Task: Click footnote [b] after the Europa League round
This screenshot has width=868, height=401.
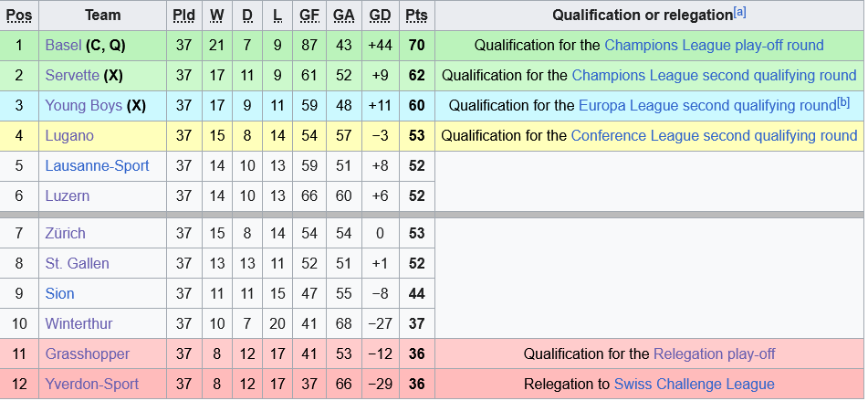Action: coord(843,101)
